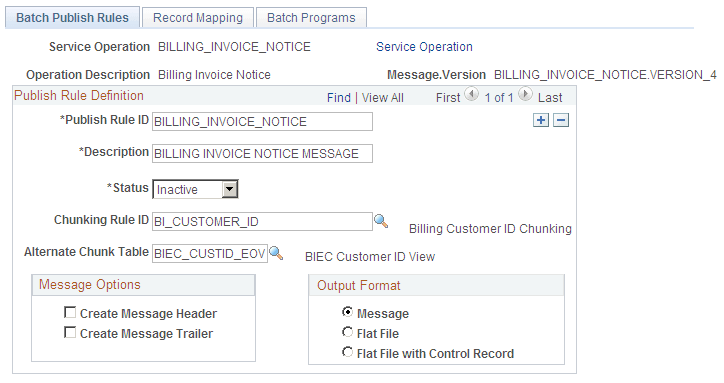Select the 'Message Options' group heading
This screenshot has width=724, height=383.
click(x=90, y=285)
